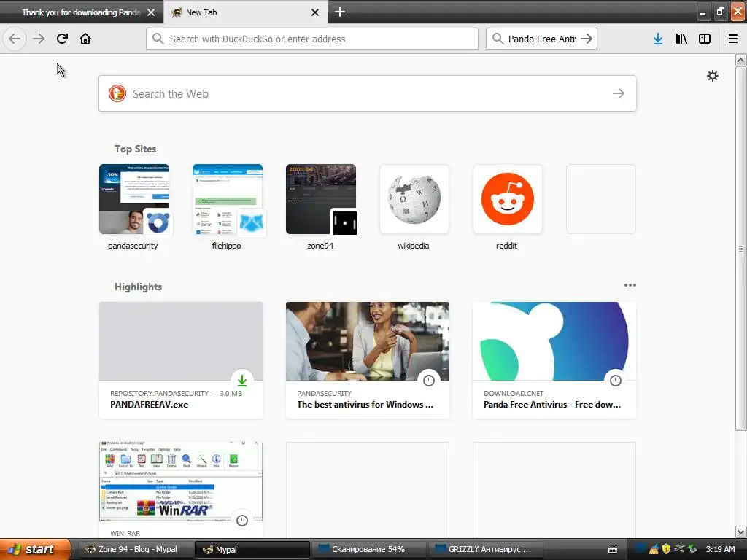Click history clock badge on pandasecurity highlight
This screenshot has width=747, height=560.
tap(429, 380)
